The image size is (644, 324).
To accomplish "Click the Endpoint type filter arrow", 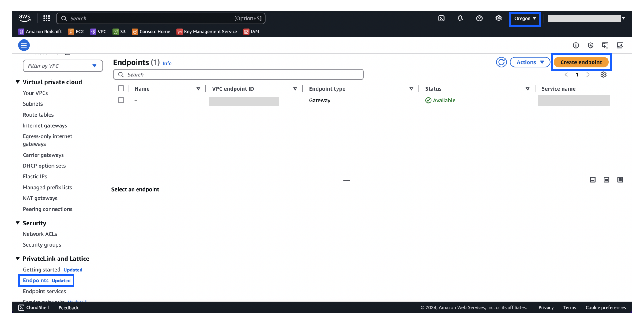I will point(412,88).
